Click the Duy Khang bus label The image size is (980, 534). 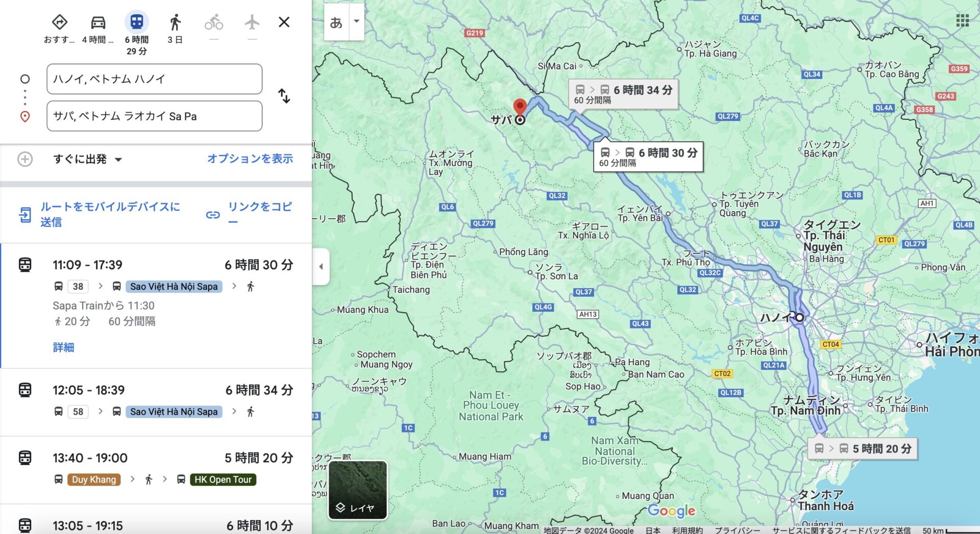click(x=94, y=479)
